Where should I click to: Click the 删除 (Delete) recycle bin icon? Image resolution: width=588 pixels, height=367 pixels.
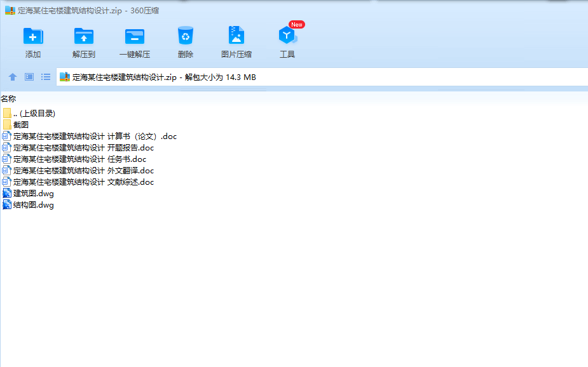[185, 36]
